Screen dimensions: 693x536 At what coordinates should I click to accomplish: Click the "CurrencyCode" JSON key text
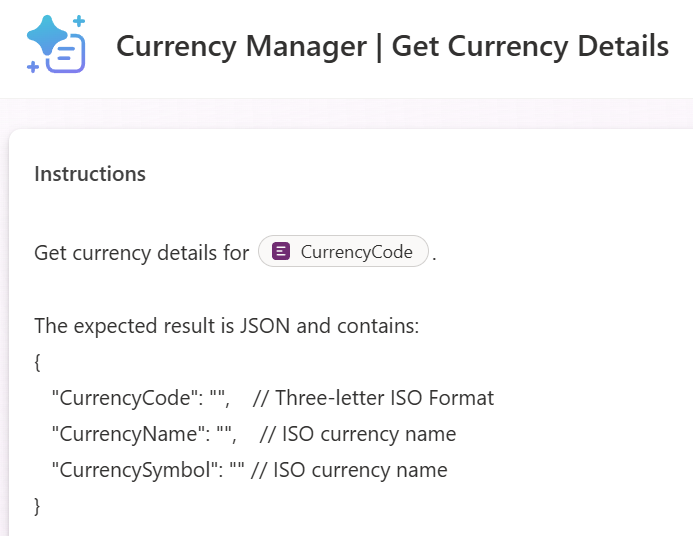click(124, 398)
